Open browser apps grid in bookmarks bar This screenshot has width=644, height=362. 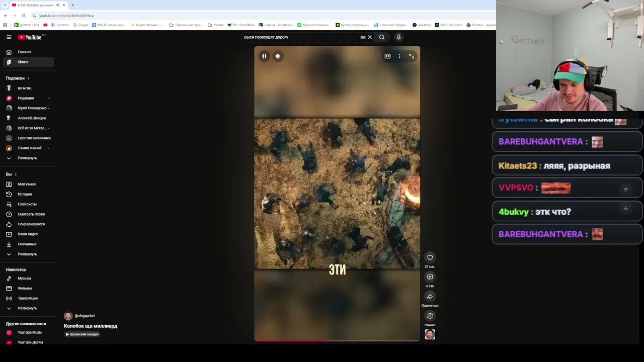(x=5, y=25)
